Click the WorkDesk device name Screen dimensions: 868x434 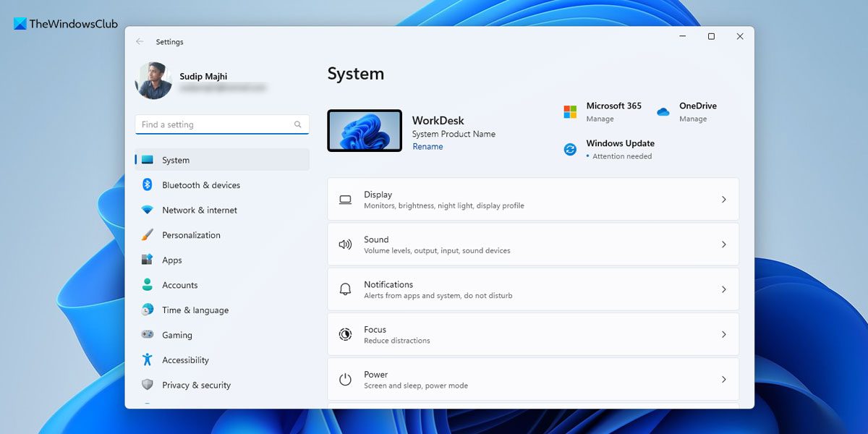click(438, 121)
